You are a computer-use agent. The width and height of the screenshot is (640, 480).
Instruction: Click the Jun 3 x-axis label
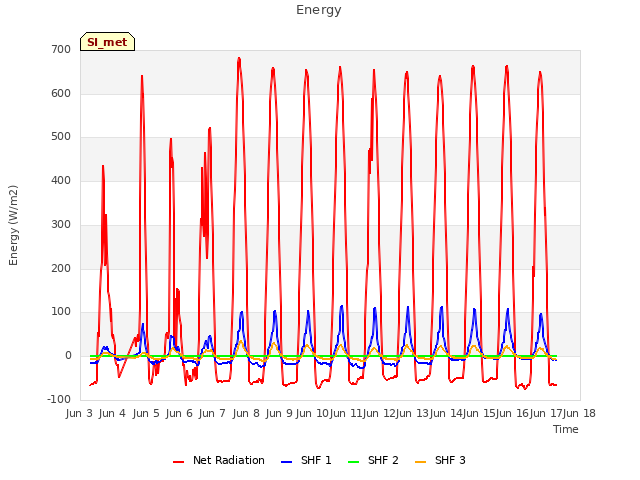coord(79,413)
